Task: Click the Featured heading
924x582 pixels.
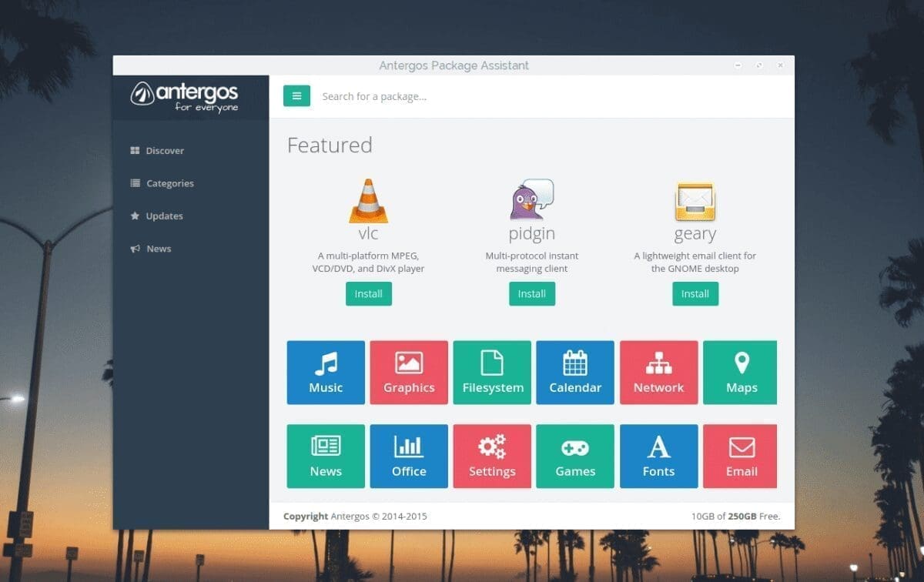Action: pyautogui.click(x=330, y=145)
